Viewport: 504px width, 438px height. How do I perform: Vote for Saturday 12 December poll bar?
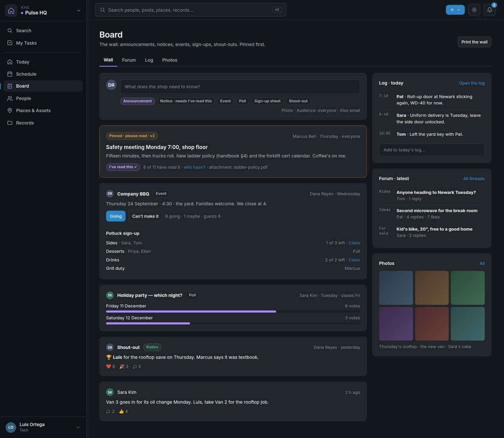[233, 323]
